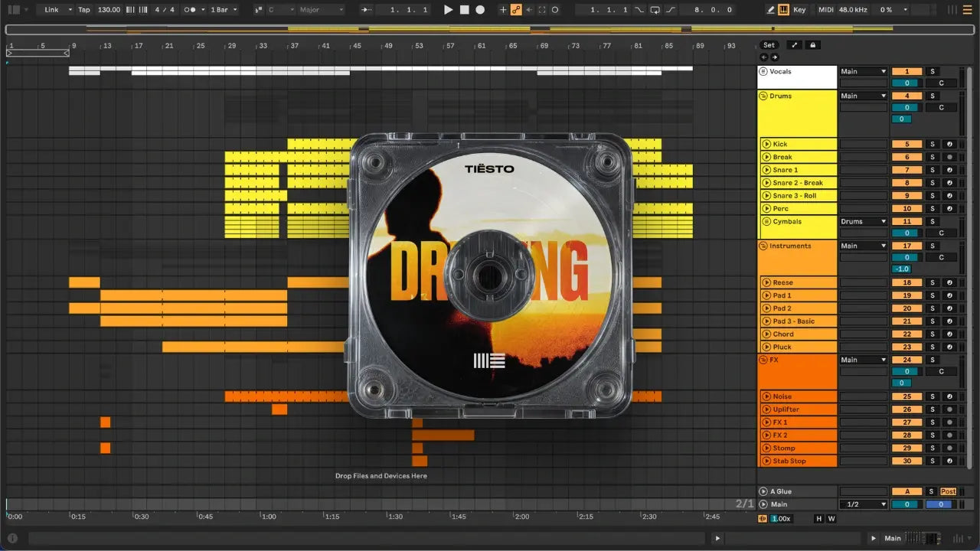Open Vocals track output Main dropdown
Image resolution: width=980 pixels, height=551 pixels.
click(x=863, y=71)
